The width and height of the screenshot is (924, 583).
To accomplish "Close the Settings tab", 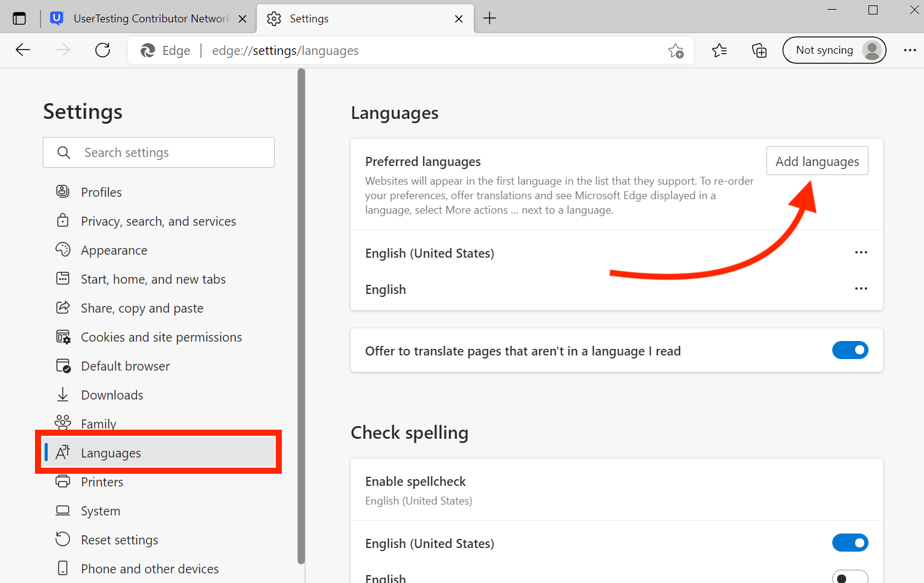I will tap(459, 19).
